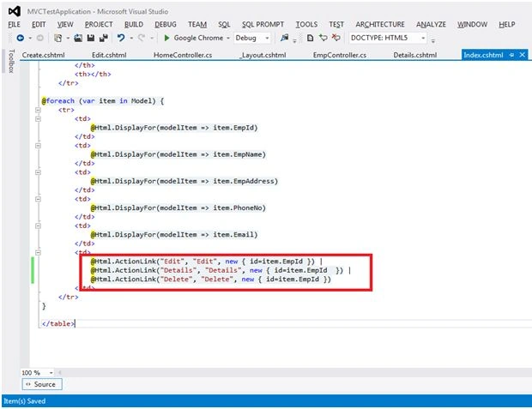Open the PROJECT menu
This screenshot has width=532, height=409.
99,24
